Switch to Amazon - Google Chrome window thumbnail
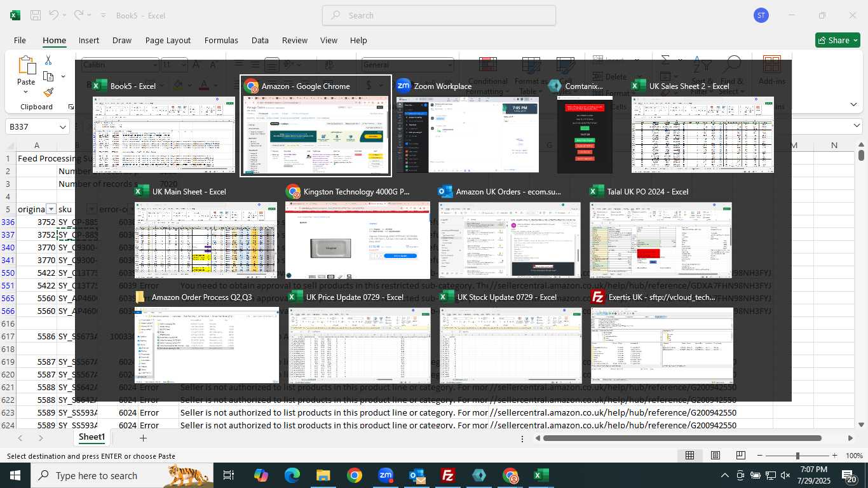The image size is (868, 488). click(315, 126)
